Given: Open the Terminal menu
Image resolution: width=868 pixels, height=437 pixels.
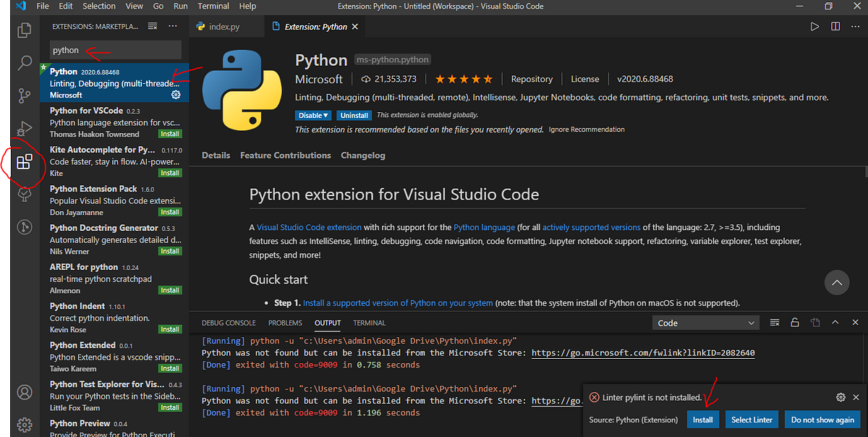Looking at the screenshot, I should click(213, 6).
